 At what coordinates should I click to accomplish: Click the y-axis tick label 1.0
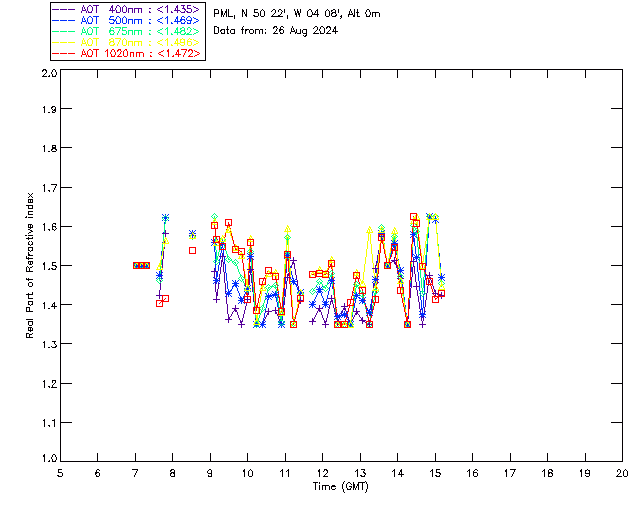click(49, 458)
